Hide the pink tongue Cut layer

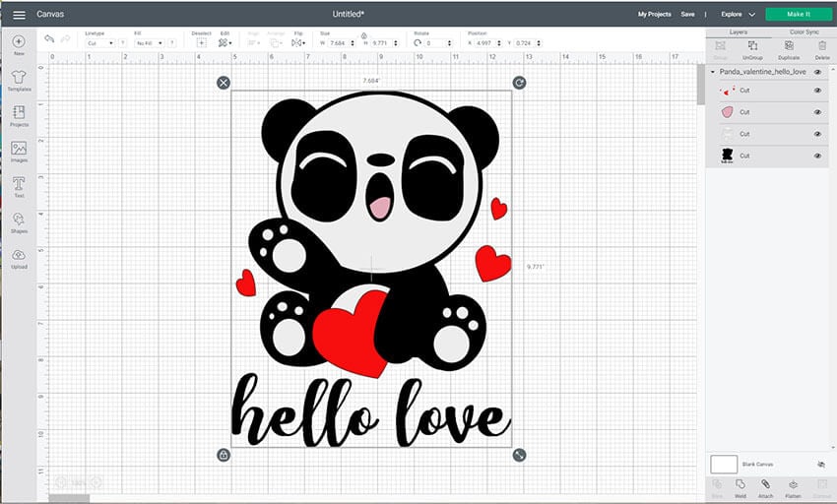pyautogui.click(x=817, y=112)
